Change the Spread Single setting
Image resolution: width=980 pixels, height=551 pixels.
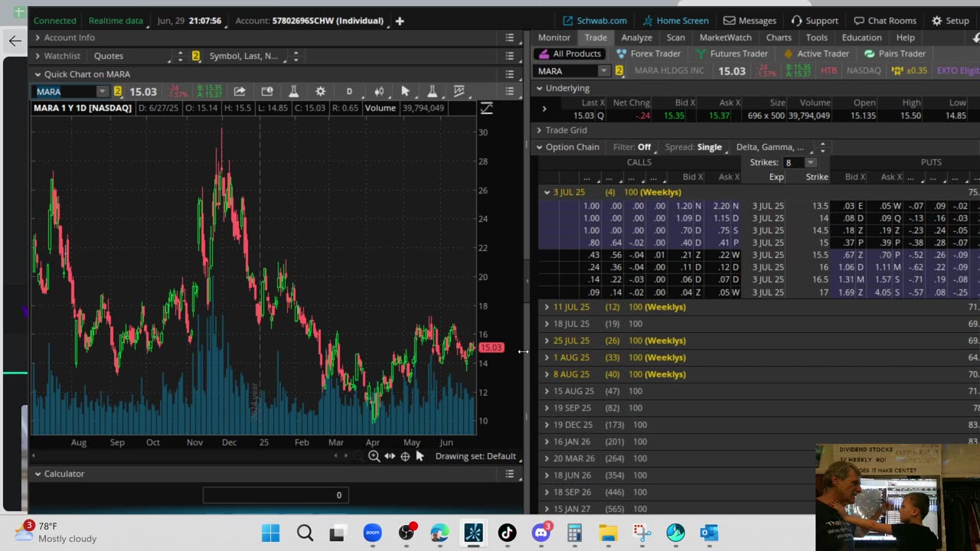coord(693,147)
